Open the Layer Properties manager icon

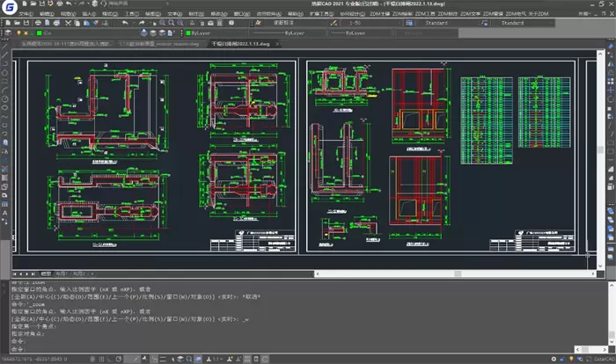[7, 33]
